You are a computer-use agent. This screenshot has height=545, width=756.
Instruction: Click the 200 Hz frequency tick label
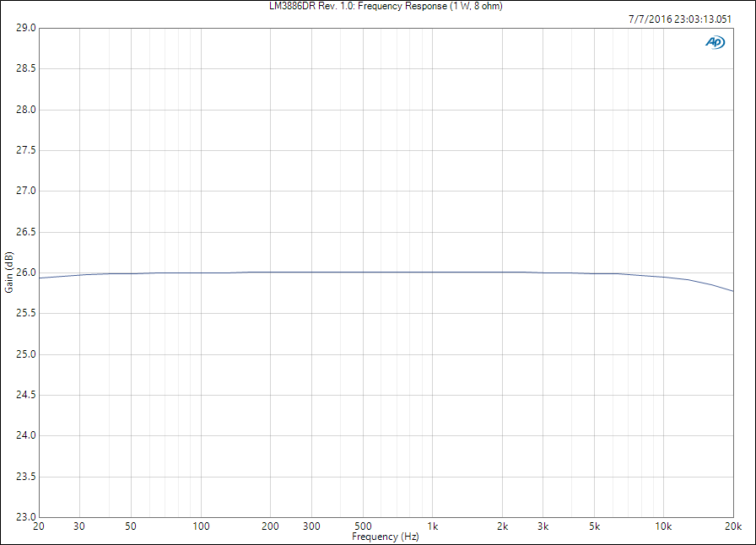pos(270,526)
